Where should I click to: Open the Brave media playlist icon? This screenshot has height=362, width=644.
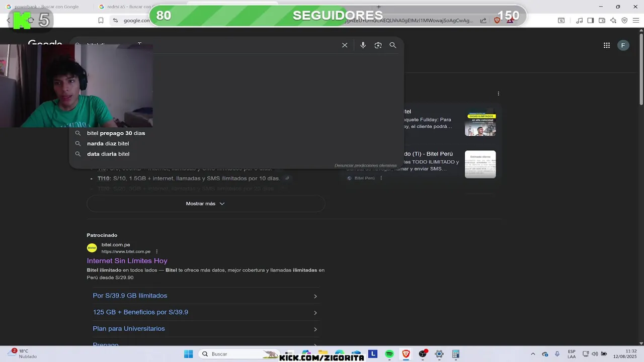[x=580, y=21]
